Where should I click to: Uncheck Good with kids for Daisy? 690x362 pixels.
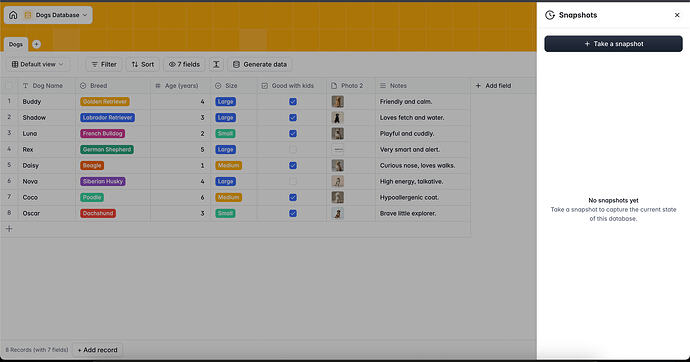tap(293, 165)
